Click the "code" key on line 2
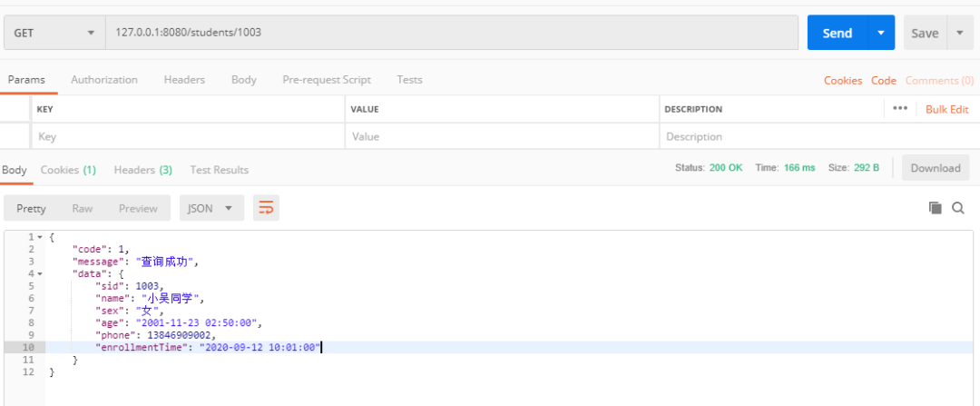This screenshot has height=406, width=980. tap(93, 250)
